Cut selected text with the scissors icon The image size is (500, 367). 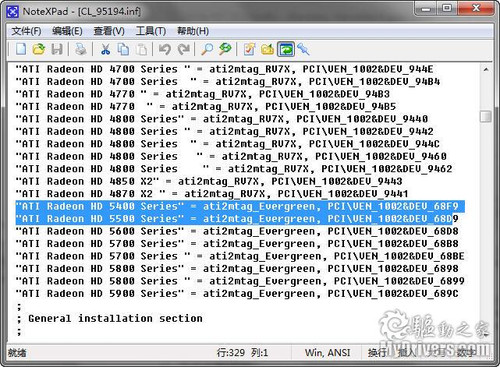pyautogui.click(x=105, y=49)
